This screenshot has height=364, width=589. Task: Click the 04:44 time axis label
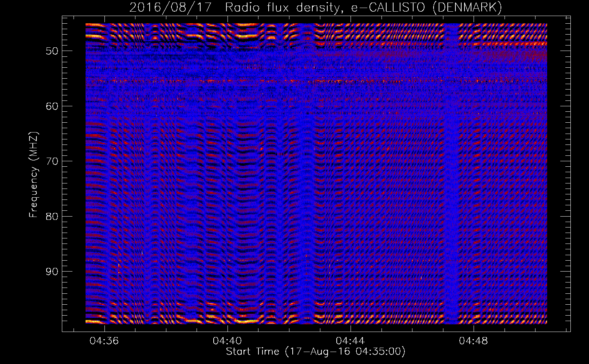pyautogui.click(x=350, y=341)
